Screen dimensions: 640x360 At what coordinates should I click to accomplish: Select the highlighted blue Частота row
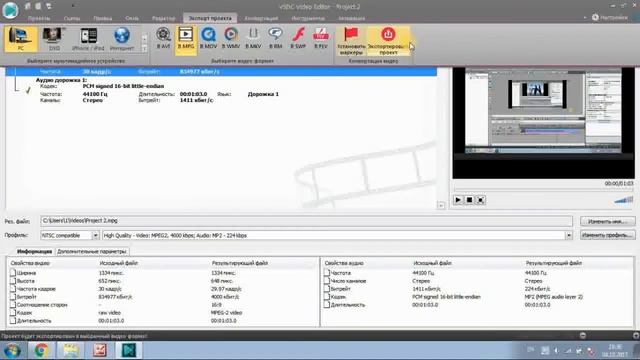221,72
